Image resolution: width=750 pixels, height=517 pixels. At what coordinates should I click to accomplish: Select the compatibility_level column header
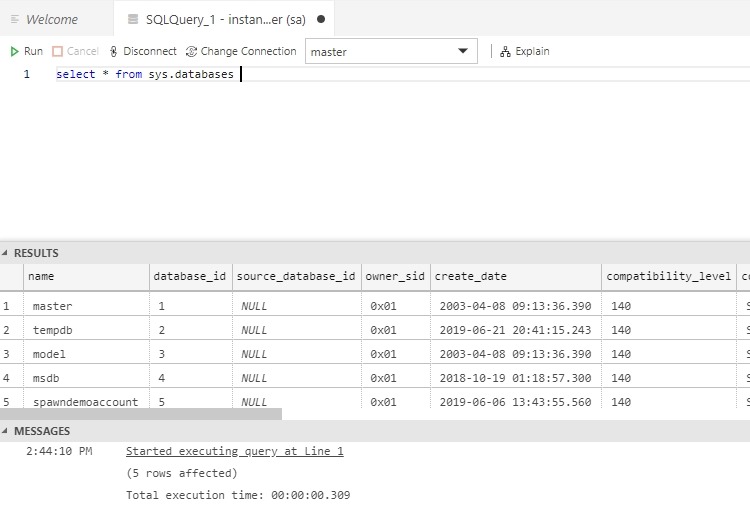click(668, 276)
